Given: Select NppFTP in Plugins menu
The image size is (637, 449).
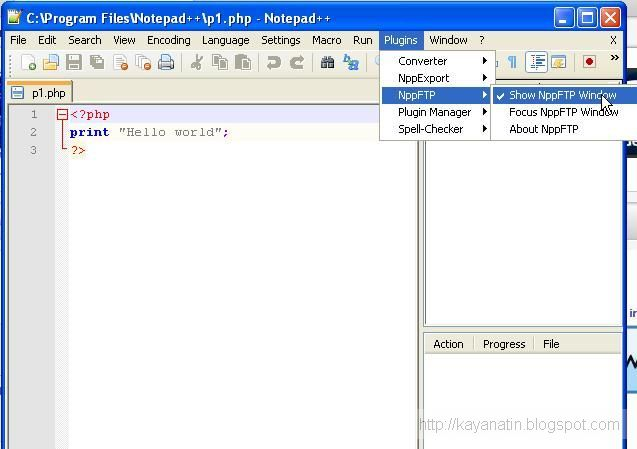Looking at the screenshot, I should pyautogui.click(x=436, y=95).
